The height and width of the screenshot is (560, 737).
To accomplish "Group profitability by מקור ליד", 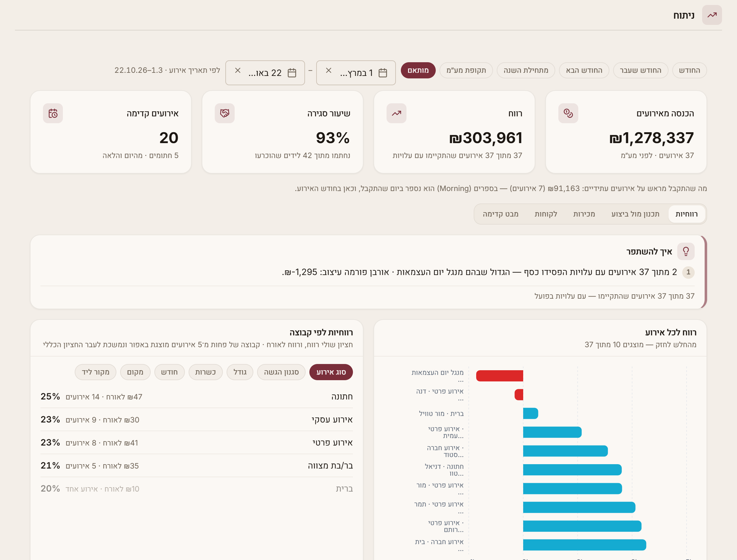I will click(x=95, y=372).
